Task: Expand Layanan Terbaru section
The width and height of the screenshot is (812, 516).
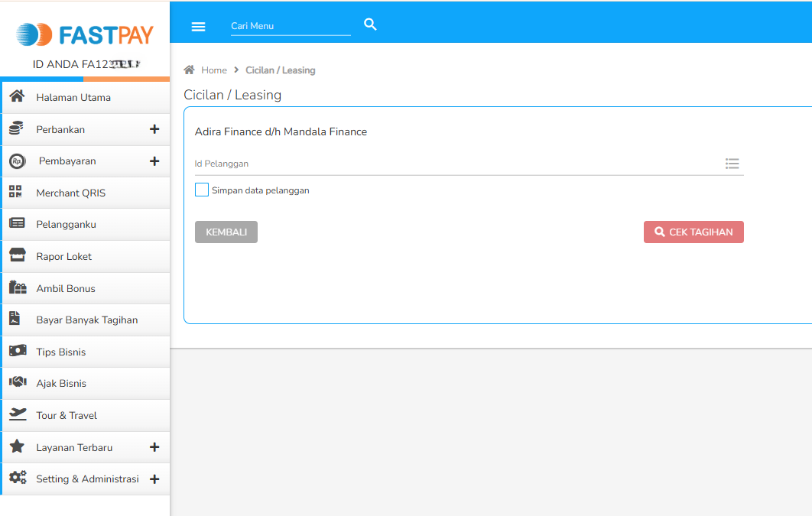Action: click(x=154, y=447)
